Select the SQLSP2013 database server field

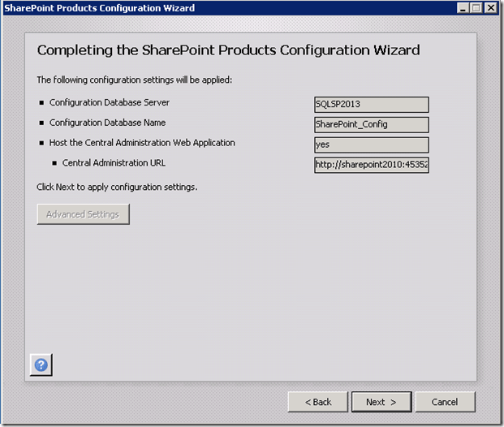tap(371, 105)
